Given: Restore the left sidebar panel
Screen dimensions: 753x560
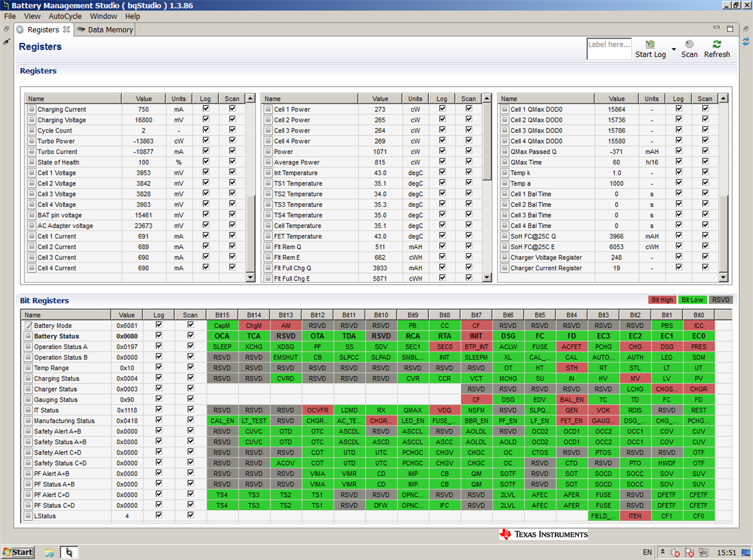Looking at the screenshot, I should click(x=7, y=29).
